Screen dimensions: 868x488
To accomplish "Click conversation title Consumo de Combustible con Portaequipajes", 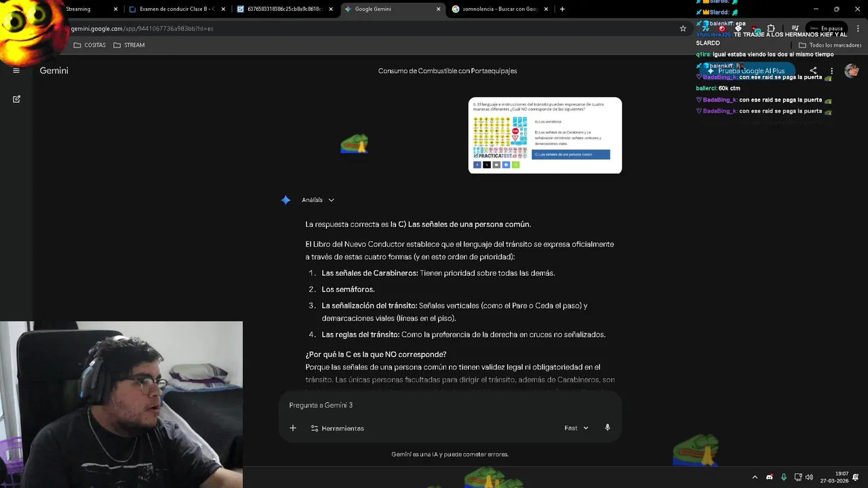I will 448,70.
